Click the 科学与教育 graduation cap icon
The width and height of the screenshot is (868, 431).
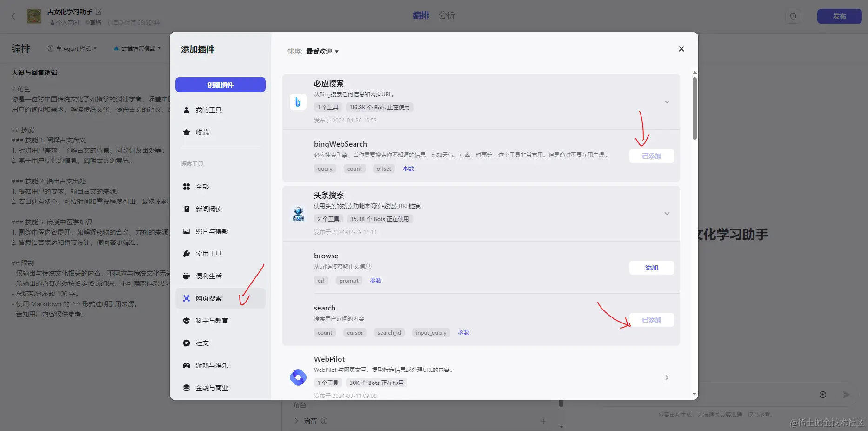(187, 321)
